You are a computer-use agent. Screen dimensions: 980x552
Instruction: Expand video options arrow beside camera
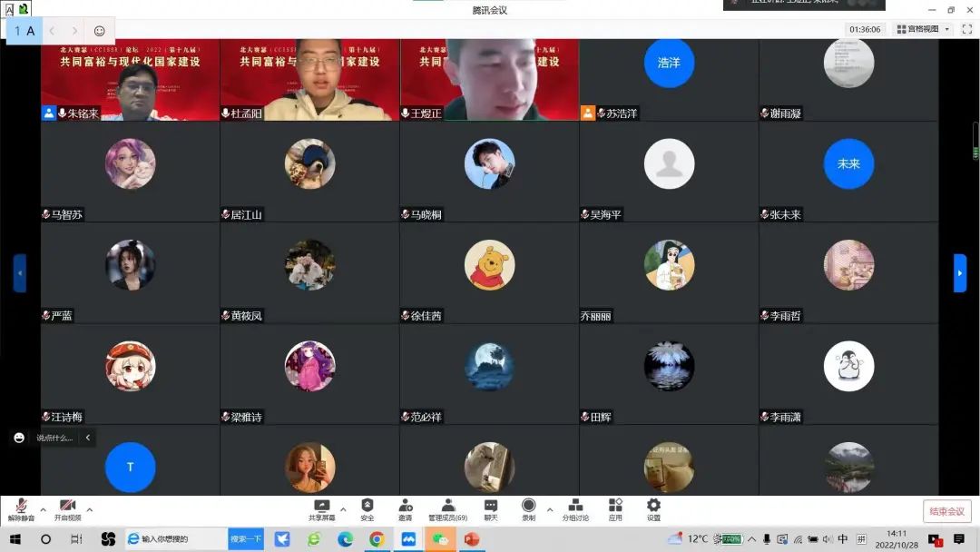89,509
